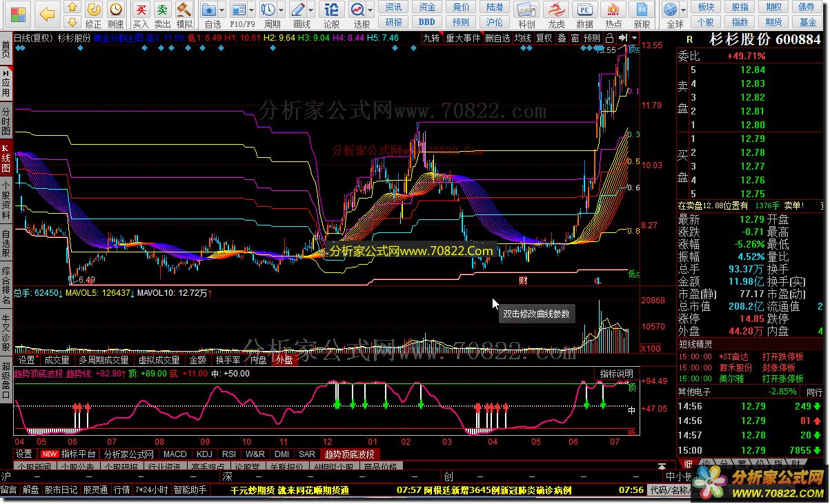Toggle the 预测 forecast option above chart
This screenshot has width=830, height=504.
point(592,38)
